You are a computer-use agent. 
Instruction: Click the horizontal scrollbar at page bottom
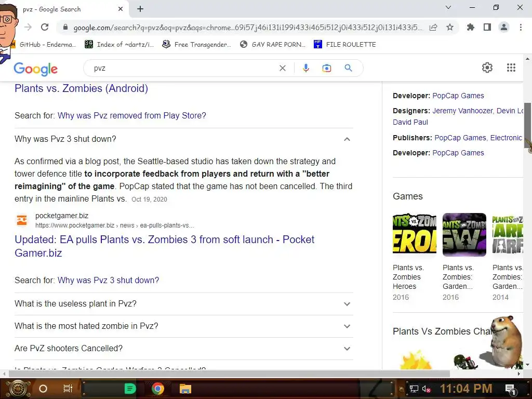click(229, 374)
